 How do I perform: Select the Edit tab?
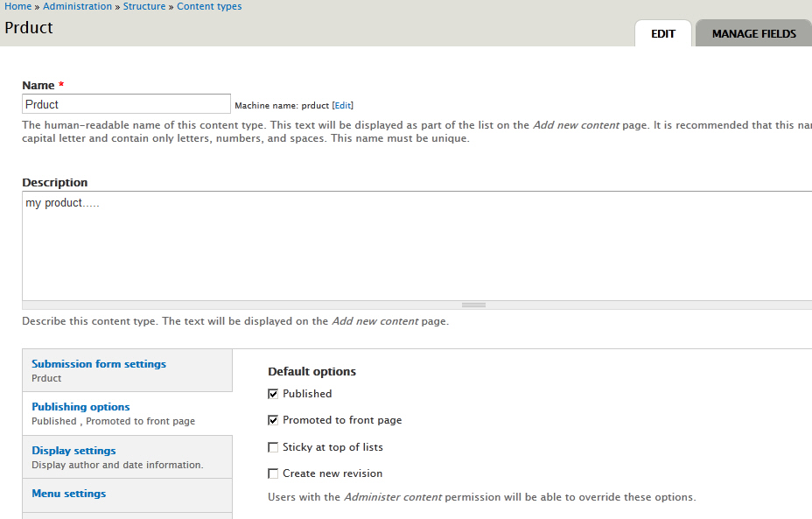(x=662, y=34)
